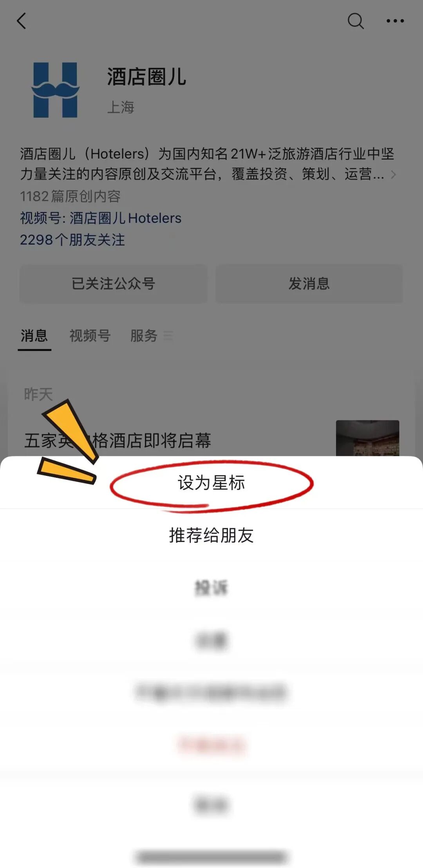Choose 推荐给朋友 menu option
This screenshot has height=868, width=423.
coord(211,535)
